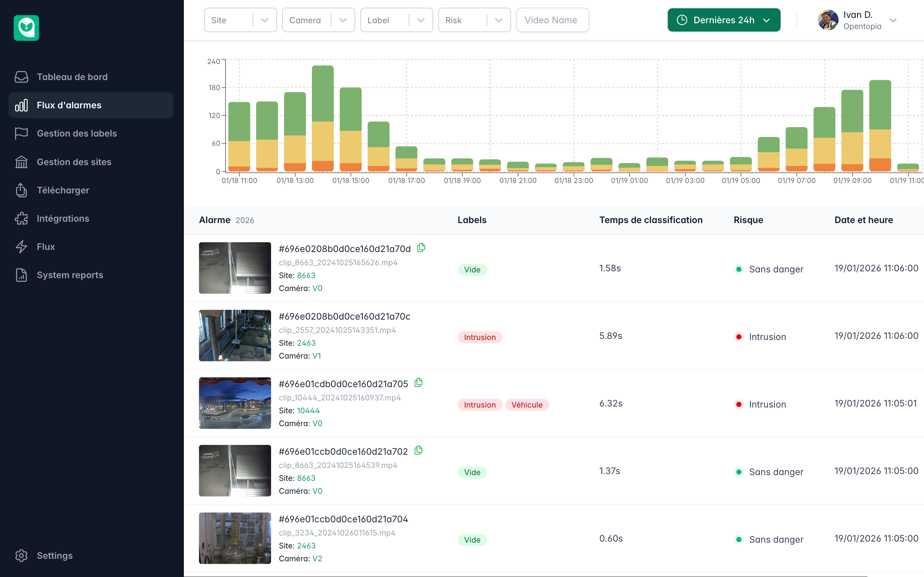Open the Dernières 24h time selector
This screenshot has width=924, height=577.
[x=723, y=20]
